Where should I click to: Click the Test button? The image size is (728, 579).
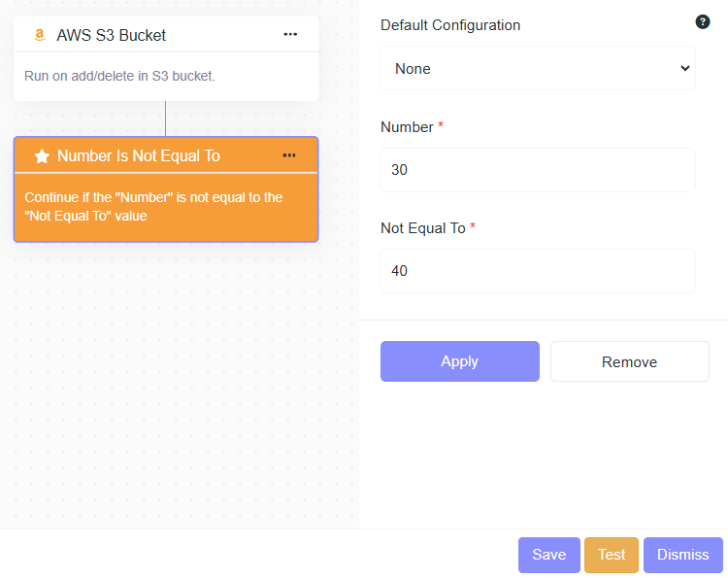[x=611, y=555]
